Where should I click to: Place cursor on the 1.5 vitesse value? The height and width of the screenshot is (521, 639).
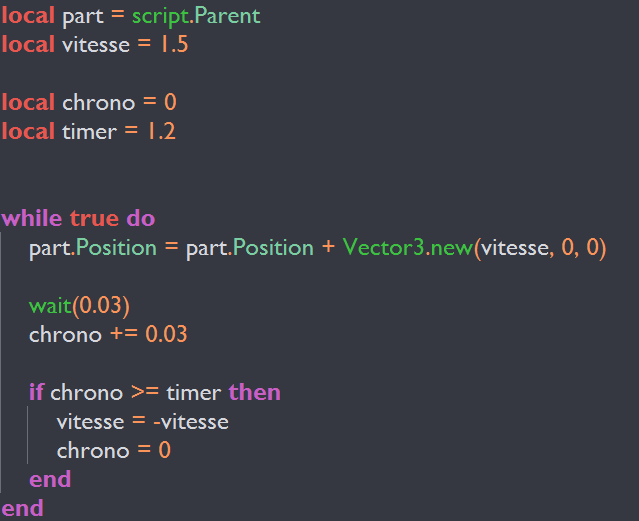point(168,45)
